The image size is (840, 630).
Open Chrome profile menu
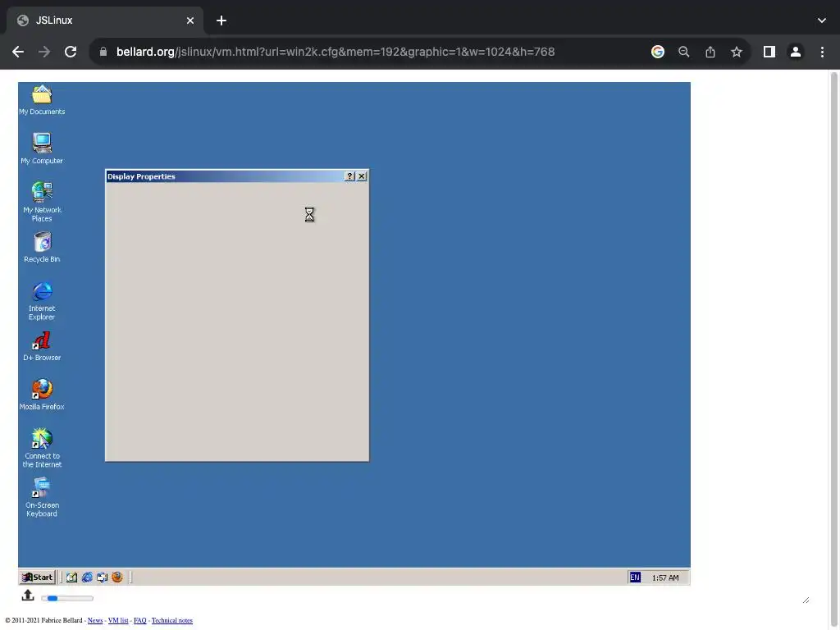pyautogui.click(x=796, y=52)
